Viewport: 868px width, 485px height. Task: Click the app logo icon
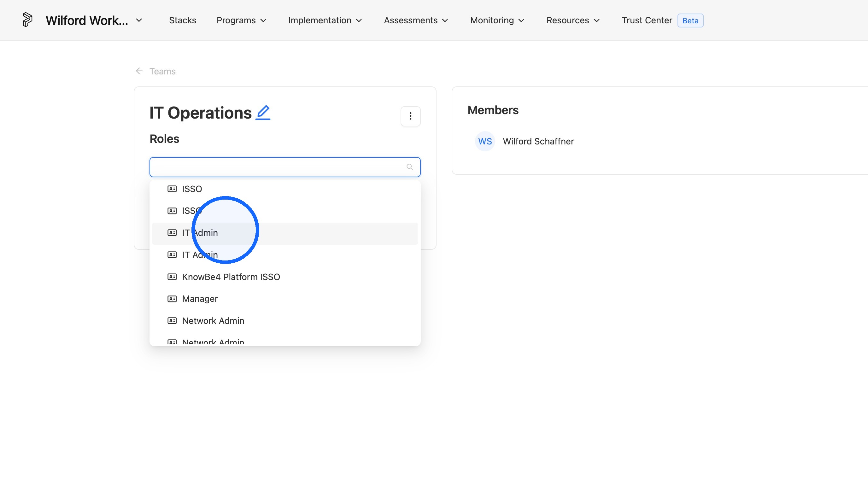pos(27,20)
